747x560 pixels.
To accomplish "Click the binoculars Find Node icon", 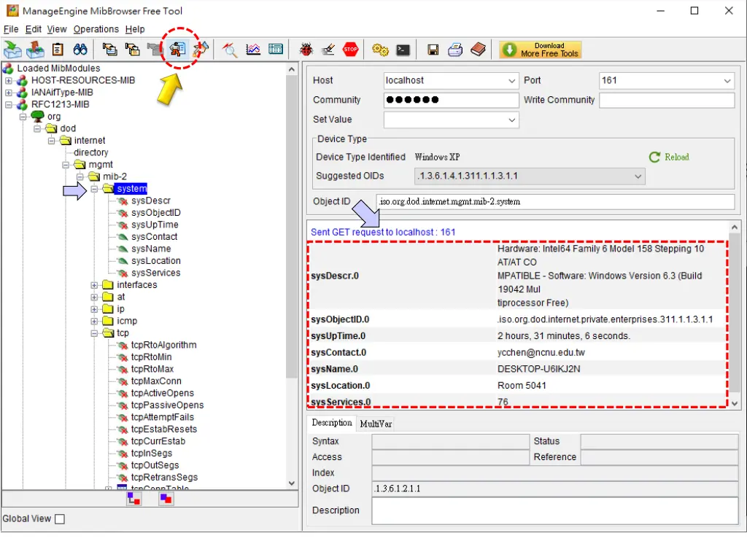I will point(80,49).
